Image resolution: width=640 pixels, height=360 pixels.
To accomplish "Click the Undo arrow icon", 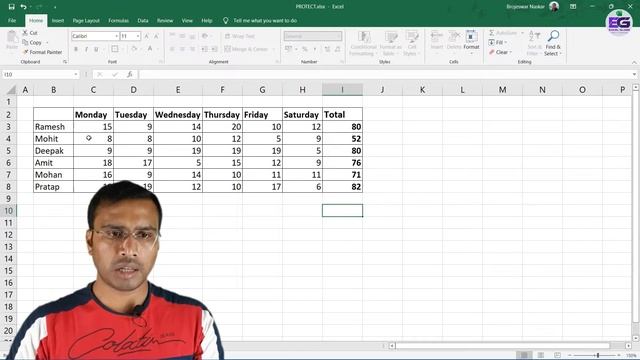I will [x=24, y=7].
